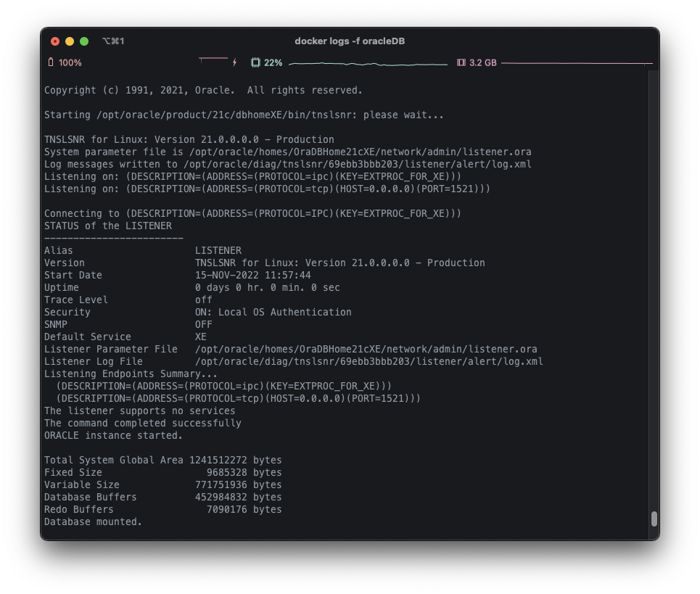Screen dimensions: 700x594
Task: Click Redo Buffers value '7090176 bytes'
Action: coord(244,509)
